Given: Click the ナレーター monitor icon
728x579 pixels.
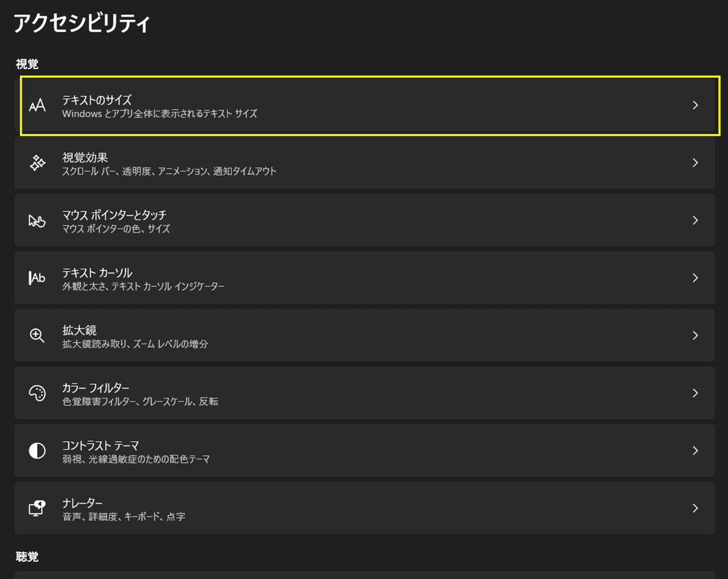Looking at the screenshot, I should tap(37, 508).
